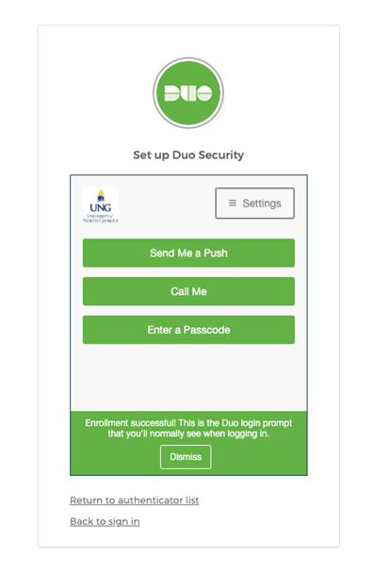373x588 pixels.
Task: Click the gray ring around the Duo logo
Action: pos(188,58)
